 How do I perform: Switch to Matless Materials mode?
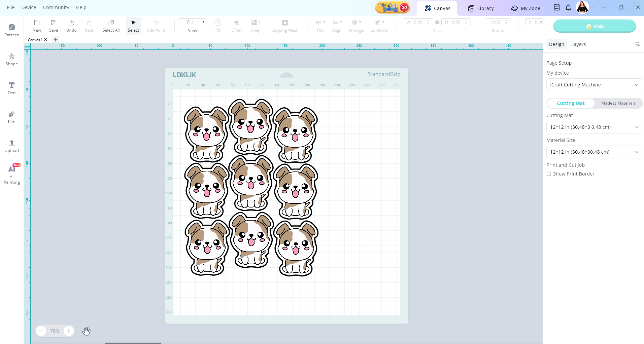pos(618,103)
